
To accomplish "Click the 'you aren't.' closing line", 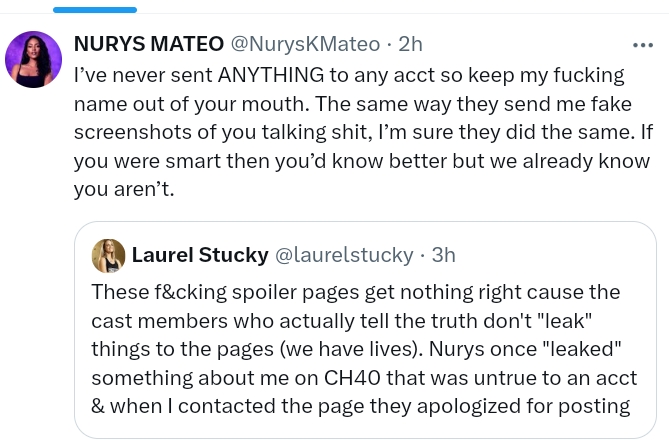I will [124, 189].
